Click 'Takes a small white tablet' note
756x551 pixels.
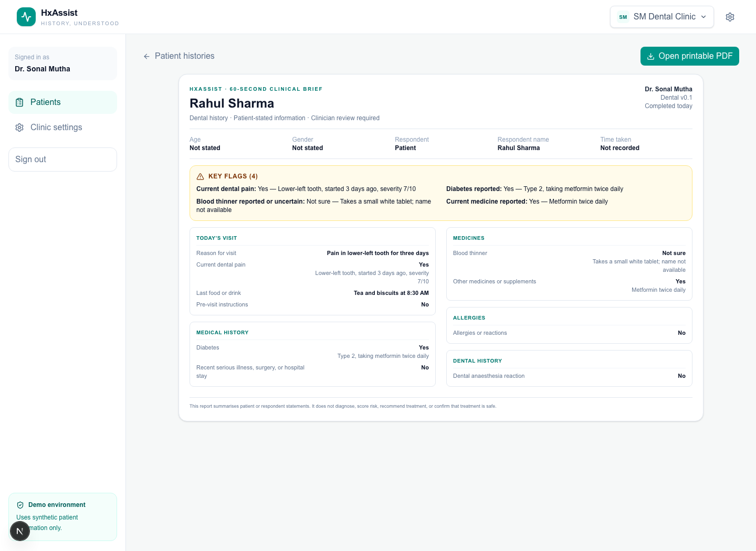[x=639, y=266]
